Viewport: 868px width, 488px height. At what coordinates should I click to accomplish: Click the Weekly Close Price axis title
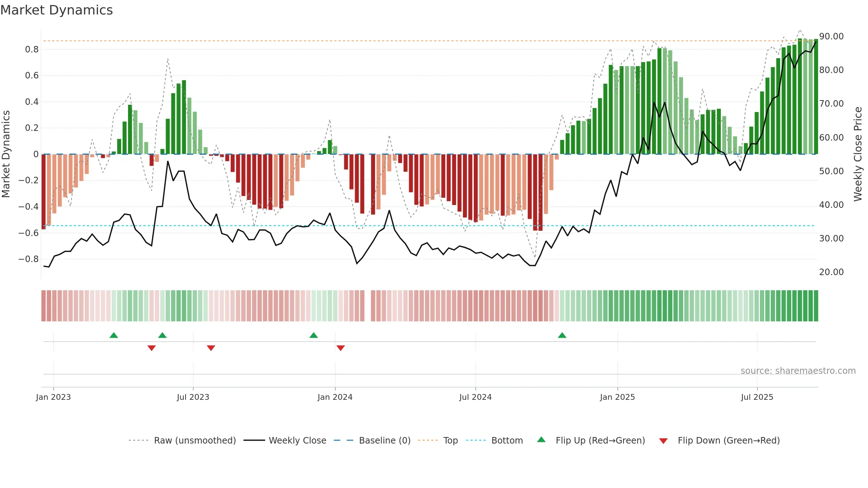point(858,154)
